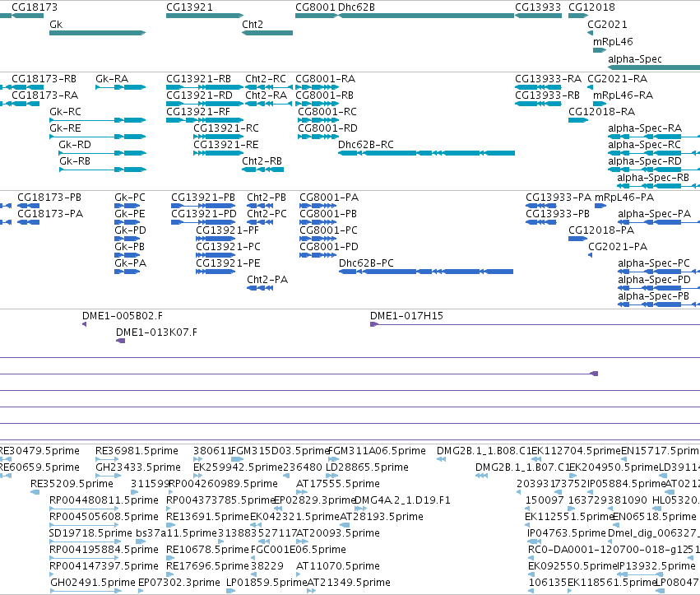Click transcript CG13921-RB
Screen dimensions: 700x595
pos(205,87)
